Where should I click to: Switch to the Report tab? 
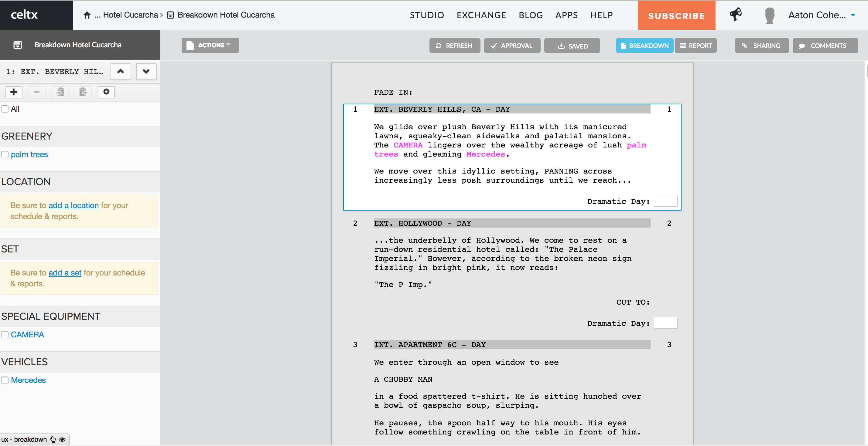(x=695, y=46)
